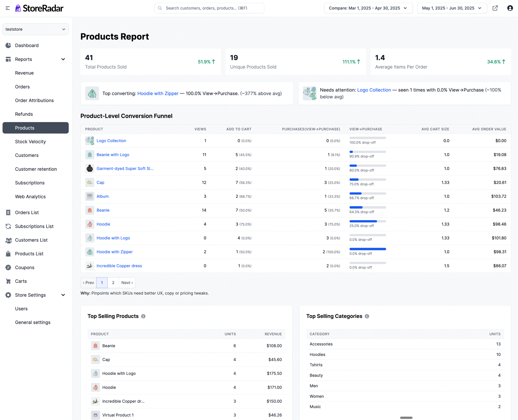Switch to the Stock Velocity report
This screenshot has width=518, height=420.
(x=31, y=142)
